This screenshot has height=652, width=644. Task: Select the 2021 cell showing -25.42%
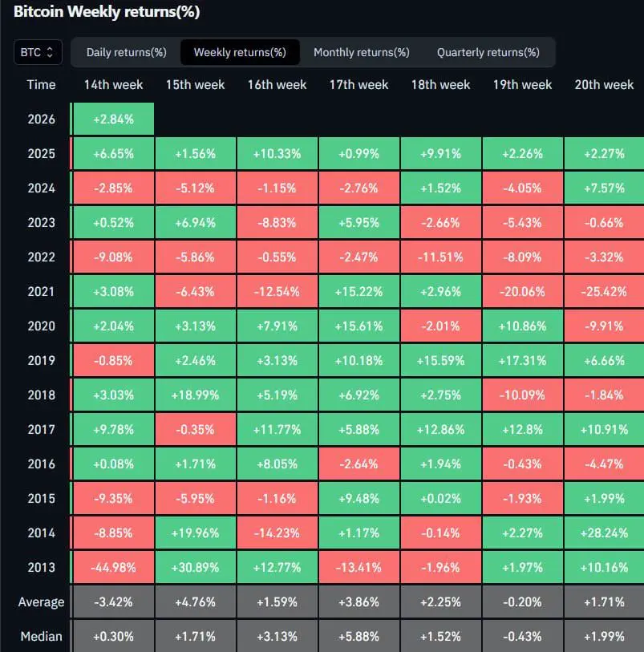pos(604,291)
